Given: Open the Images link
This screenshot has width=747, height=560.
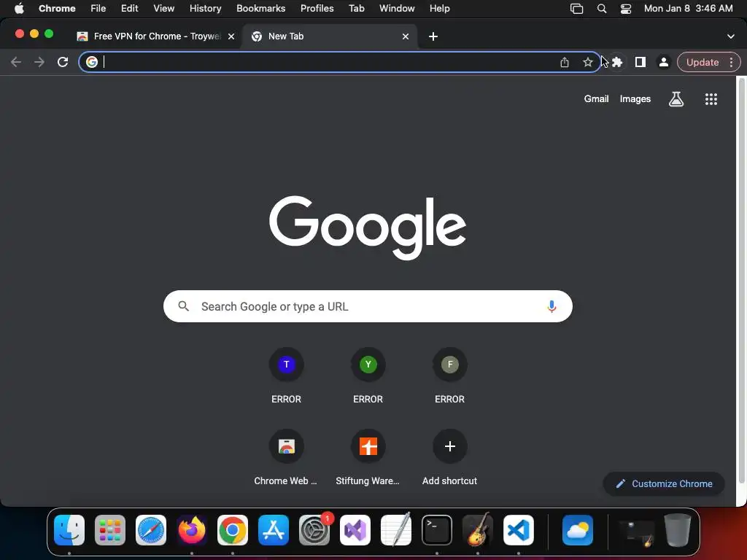Looking at the screenshot, I should (635, 99).
